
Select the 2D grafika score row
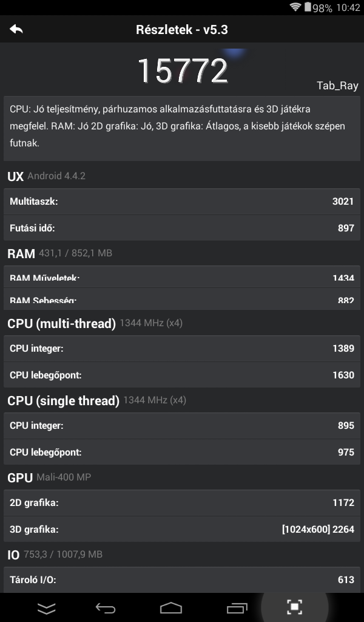pos(182,502)
